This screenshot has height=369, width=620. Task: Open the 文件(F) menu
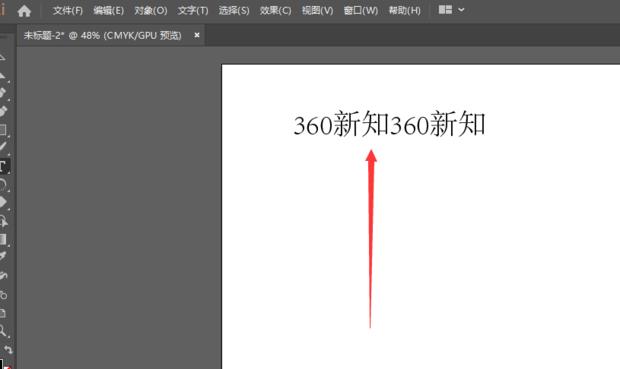[x=68, y=11]
